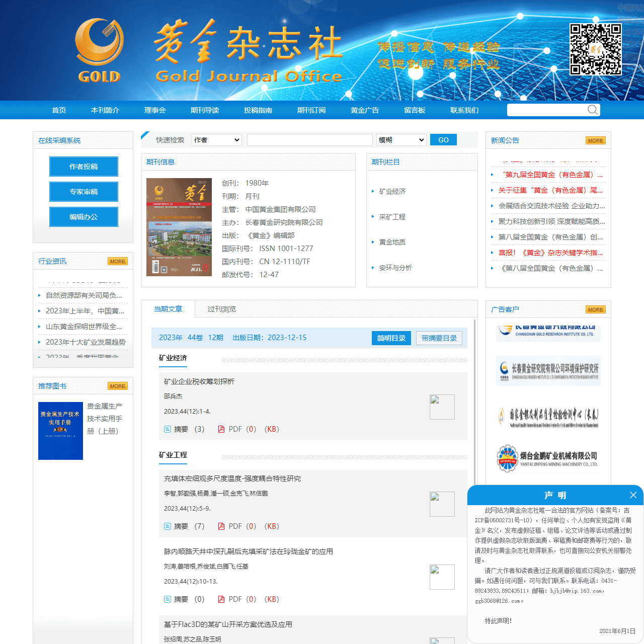Screen dimensions: 644x644
Task: Open news item 关于征集"黄金（有色金属）尾...
Action: click(551, 190)
